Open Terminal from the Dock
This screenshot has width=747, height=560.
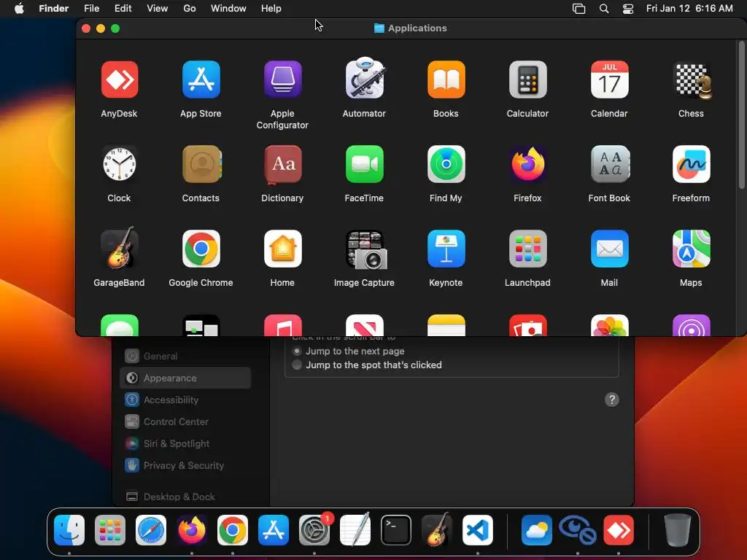coord(396,530)
